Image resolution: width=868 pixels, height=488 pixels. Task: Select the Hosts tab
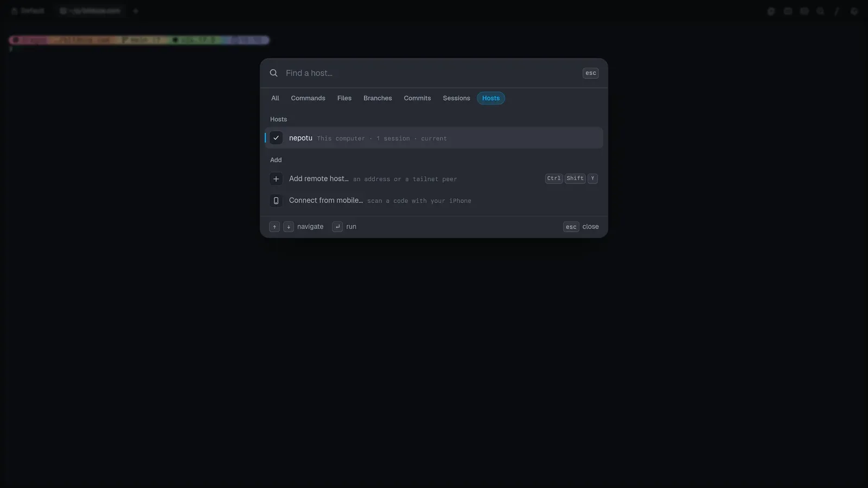pos(491,98)
